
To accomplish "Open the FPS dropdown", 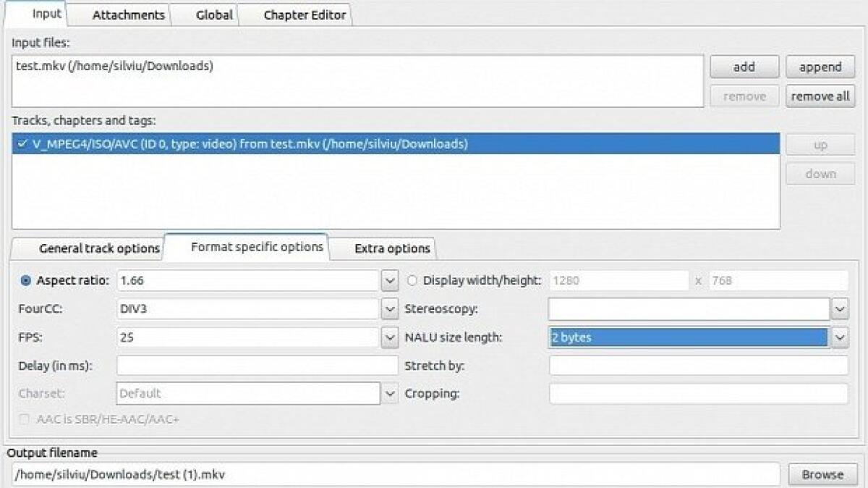I will point(390,337).
